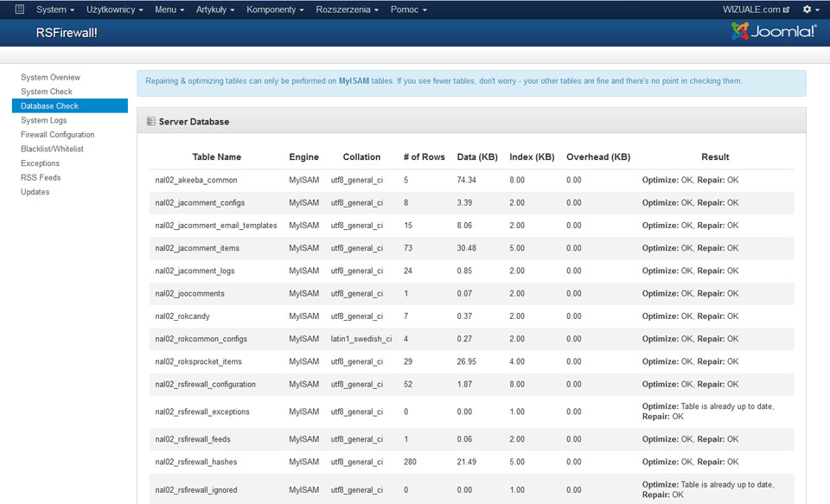830x504 pixels.
Task: Open System Check page
Action: click(47, 92)
